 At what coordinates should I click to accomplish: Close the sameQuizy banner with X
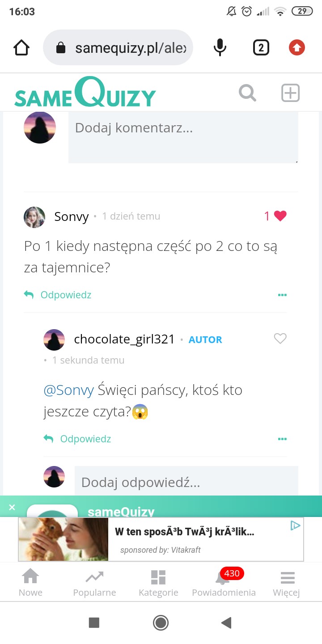12,507
